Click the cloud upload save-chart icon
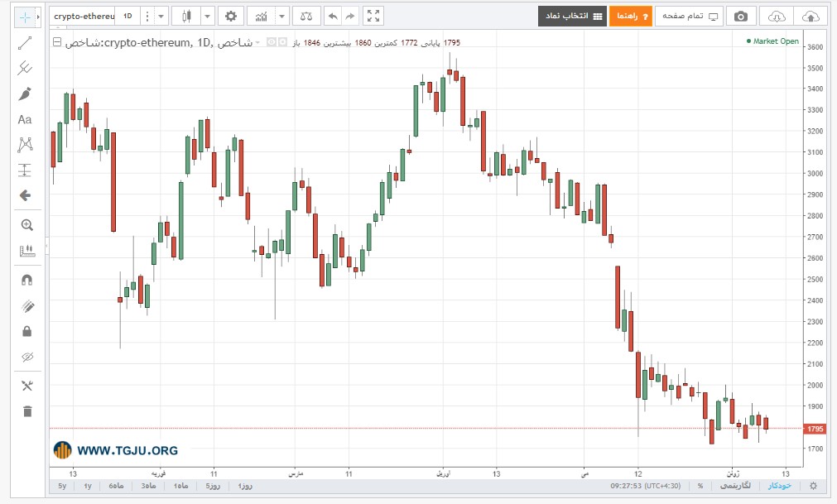This screenshot has height=504, width=837. coord(811,17)
